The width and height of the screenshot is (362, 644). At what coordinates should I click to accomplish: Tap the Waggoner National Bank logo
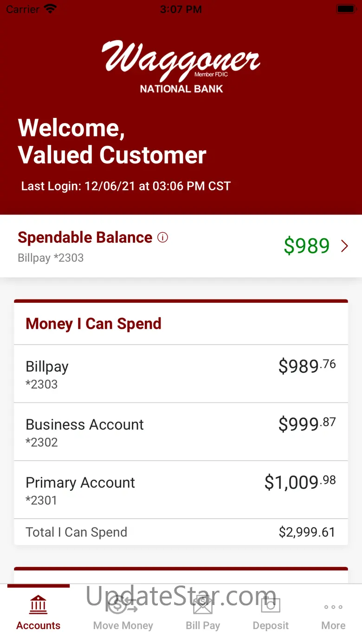click(181, 66)
